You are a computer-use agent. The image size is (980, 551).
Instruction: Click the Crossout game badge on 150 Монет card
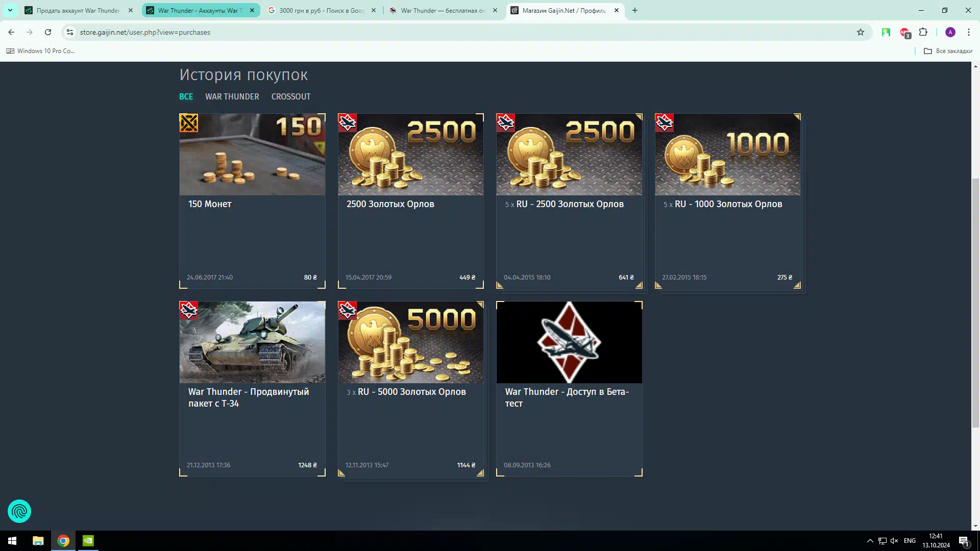pyautogui.click(x=189, y=123)
